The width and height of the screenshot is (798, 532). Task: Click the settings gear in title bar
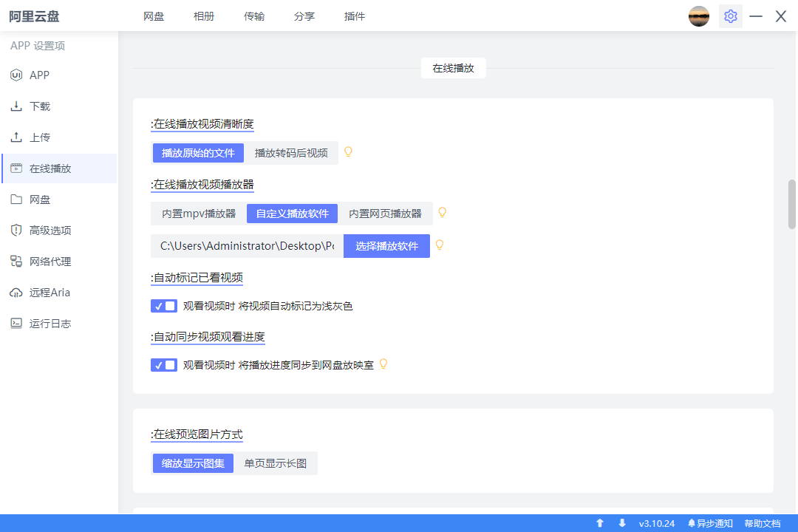pyautogui.click(x=731, y=16)
